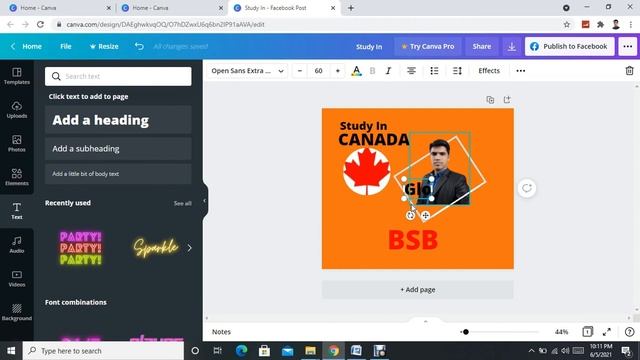Viewport: 640px width, 360px height.
Task: Select the PARTY! neon text style thumbnail
Action: click(x=81, y=248)
